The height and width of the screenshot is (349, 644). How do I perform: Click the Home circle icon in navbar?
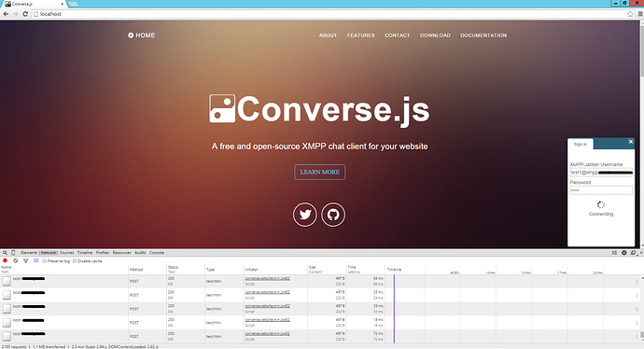[131, 35]
